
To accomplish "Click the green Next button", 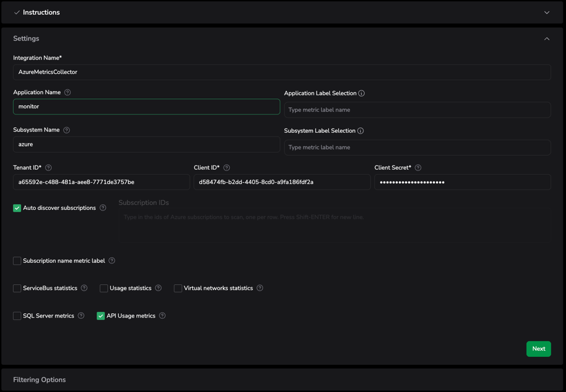I will (538, 349).
